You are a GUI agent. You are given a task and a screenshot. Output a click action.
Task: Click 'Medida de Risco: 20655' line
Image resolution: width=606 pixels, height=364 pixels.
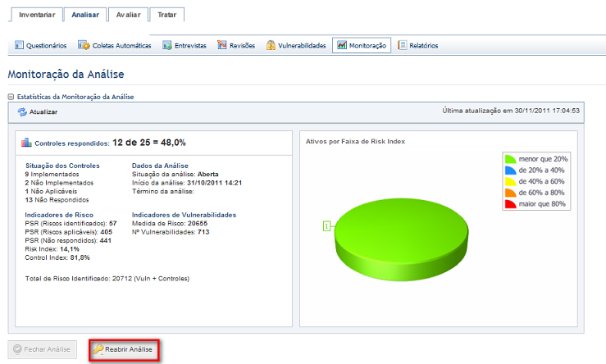click(x=170, y=223)
